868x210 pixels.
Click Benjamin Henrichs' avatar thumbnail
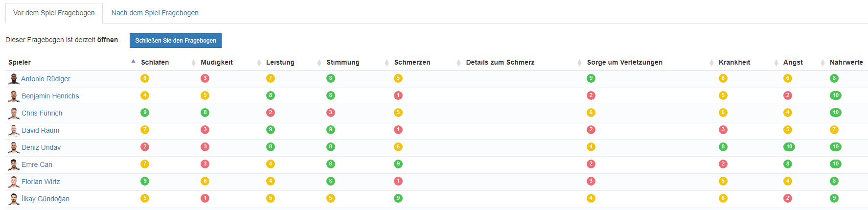click(x=14, y=96)
